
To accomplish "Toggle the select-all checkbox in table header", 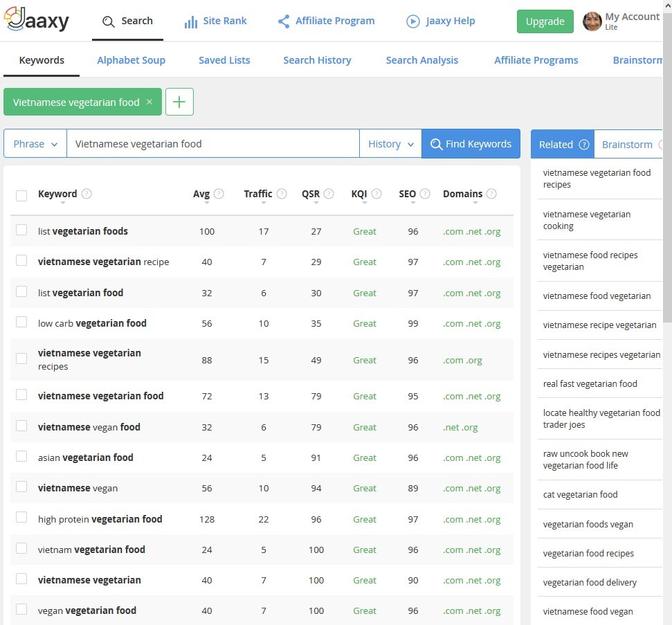I will coord(21,195).
